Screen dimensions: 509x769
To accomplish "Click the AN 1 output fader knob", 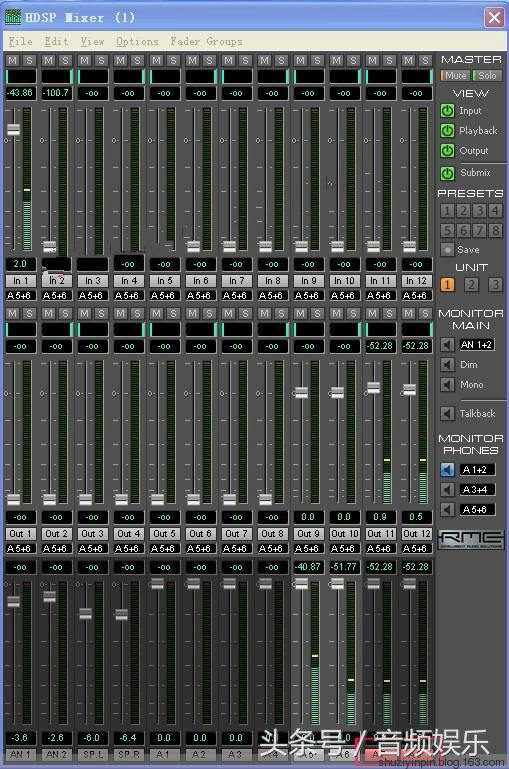I will 13,601.
